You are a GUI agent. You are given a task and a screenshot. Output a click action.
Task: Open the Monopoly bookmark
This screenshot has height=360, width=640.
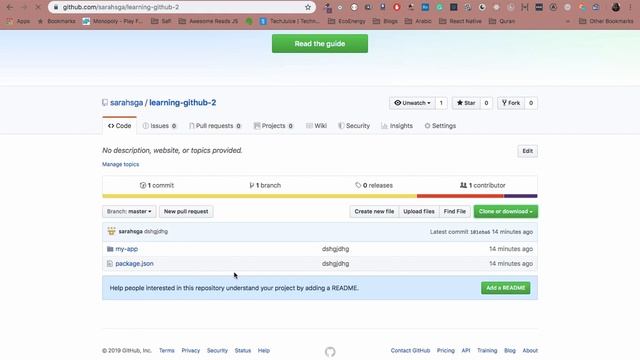pyautogui.click(x=113, y=21)
